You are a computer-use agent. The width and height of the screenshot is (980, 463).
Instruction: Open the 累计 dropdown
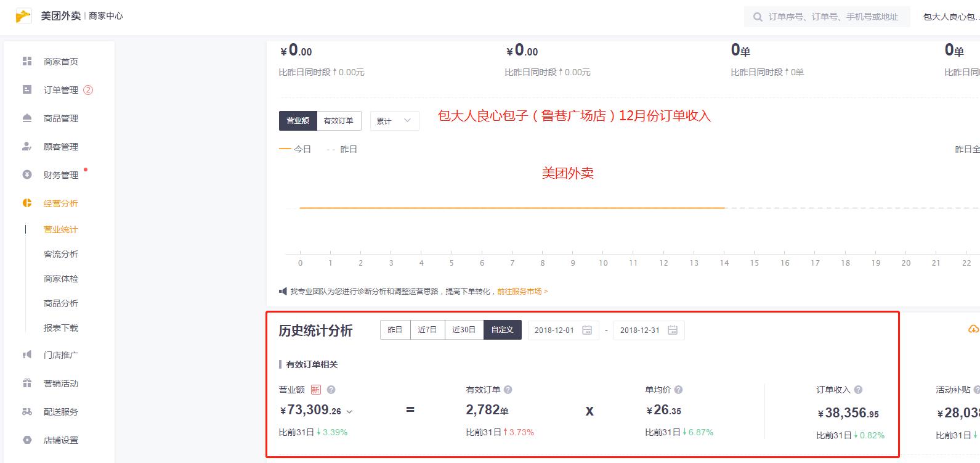pyautogui.click(x=395, y=121)
